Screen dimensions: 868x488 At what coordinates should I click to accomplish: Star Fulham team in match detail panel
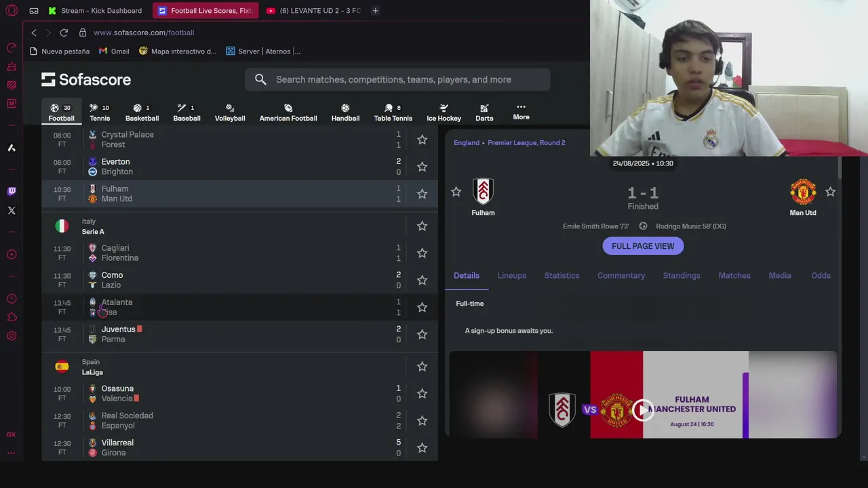456,192
